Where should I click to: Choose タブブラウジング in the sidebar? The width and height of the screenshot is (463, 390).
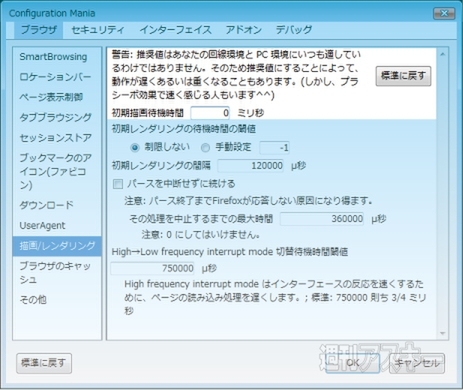[57, 118]
